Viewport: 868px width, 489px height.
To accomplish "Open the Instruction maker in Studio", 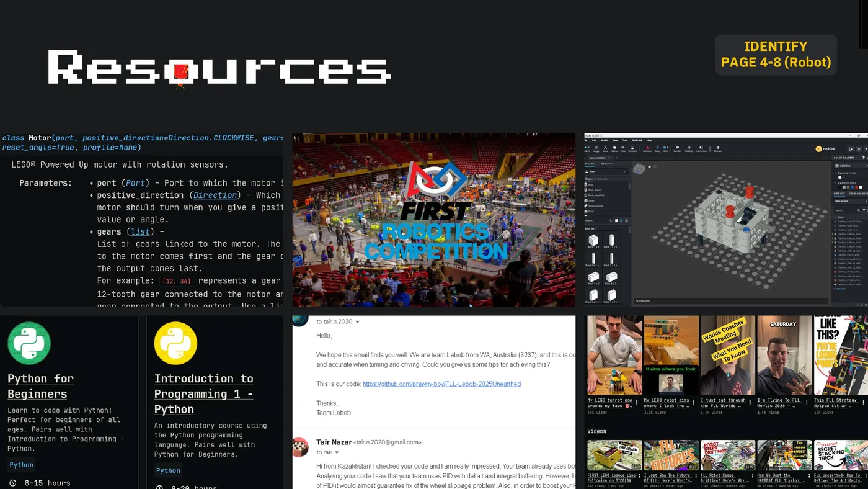I will pyautogui.click(x=701, y=149).
